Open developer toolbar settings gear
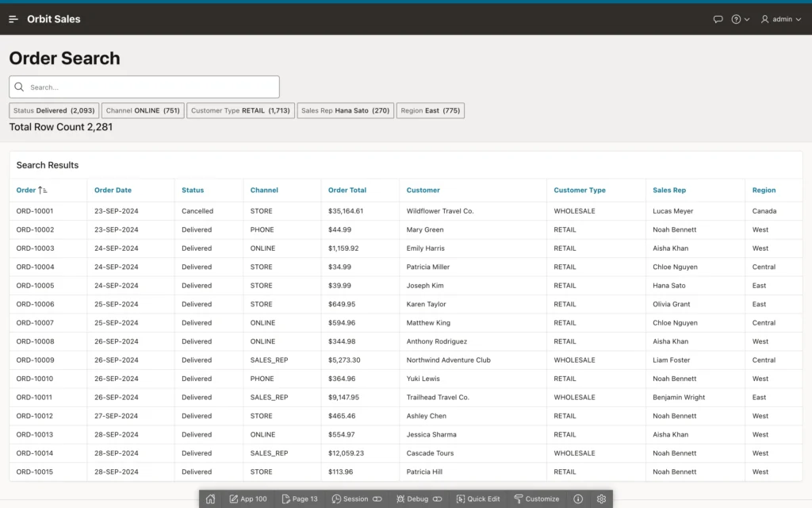The width and height of the screenshot is (812, 508). point(601,498)
